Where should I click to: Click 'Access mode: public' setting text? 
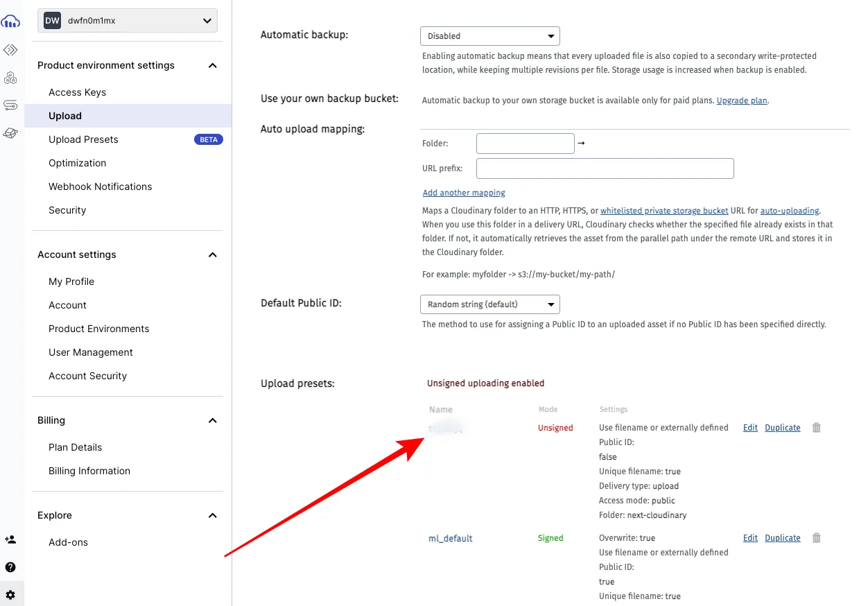coord(637,501)
